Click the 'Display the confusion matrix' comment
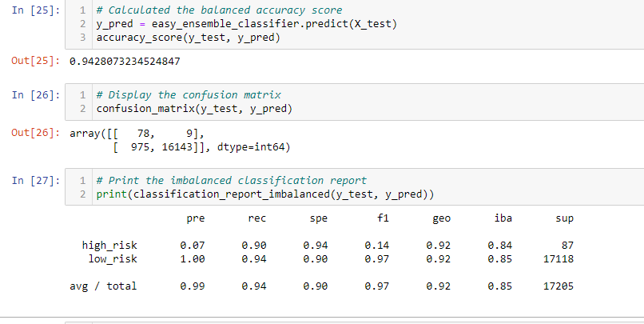Viewport: 644px width, 324px height. pyautogui.click(x=189, y=95)
